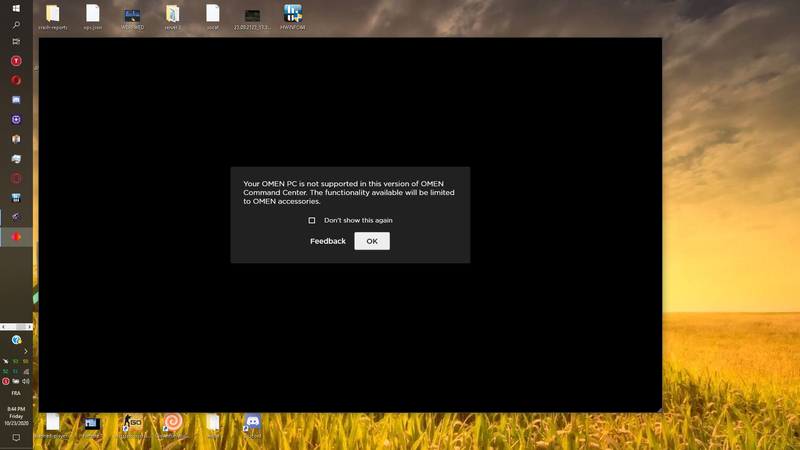
Task: Select the WERPWED desktop icon
Action: pyautogui.click(x=133, y=17)
